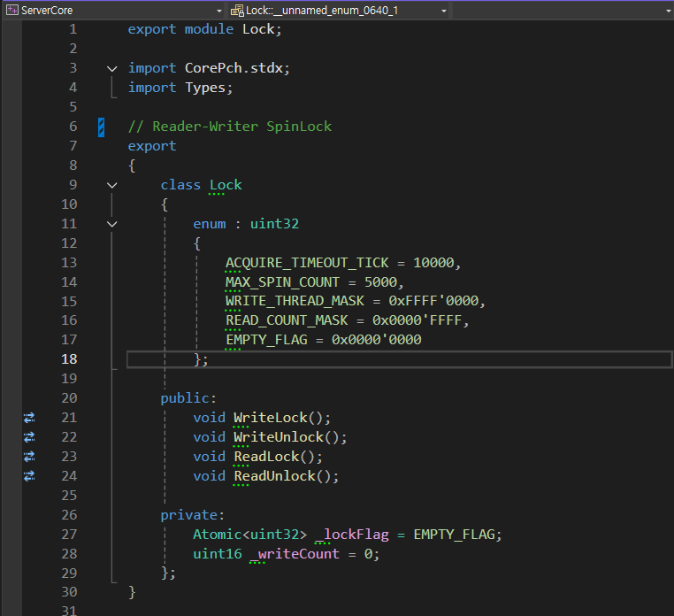Click the definition indicator beside ReadUnlock line 24
This screenshot has width=674, height=616.
tap(29, 476)
